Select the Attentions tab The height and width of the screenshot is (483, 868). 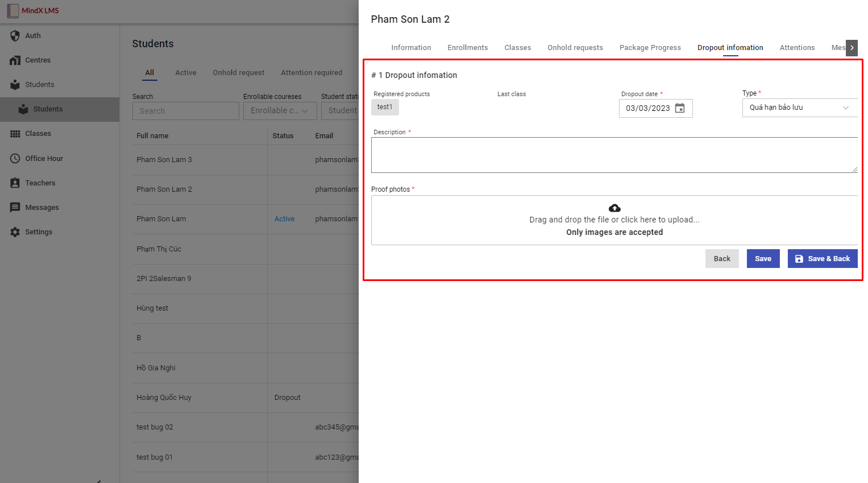pos(797,48)
